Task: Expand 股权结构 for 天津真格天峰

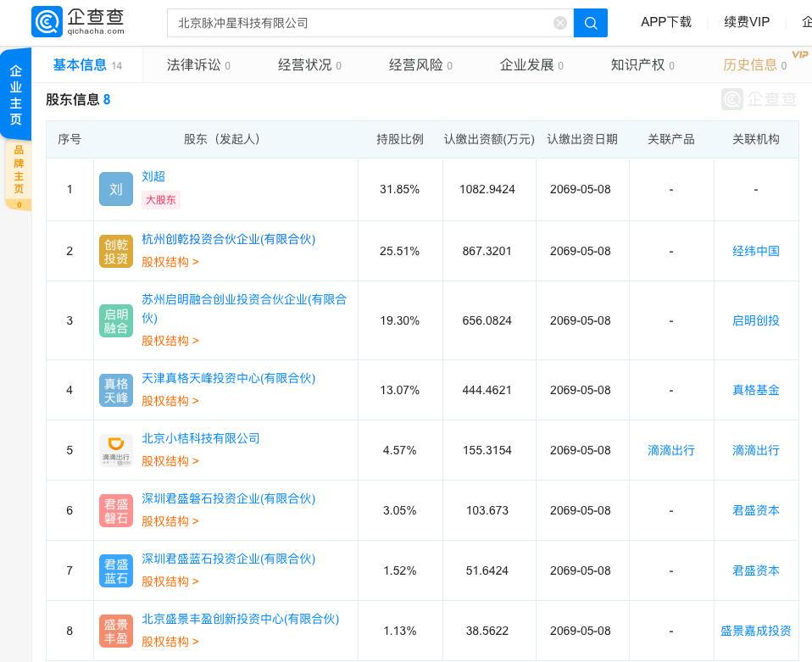Action: click(x=170, y=401)
